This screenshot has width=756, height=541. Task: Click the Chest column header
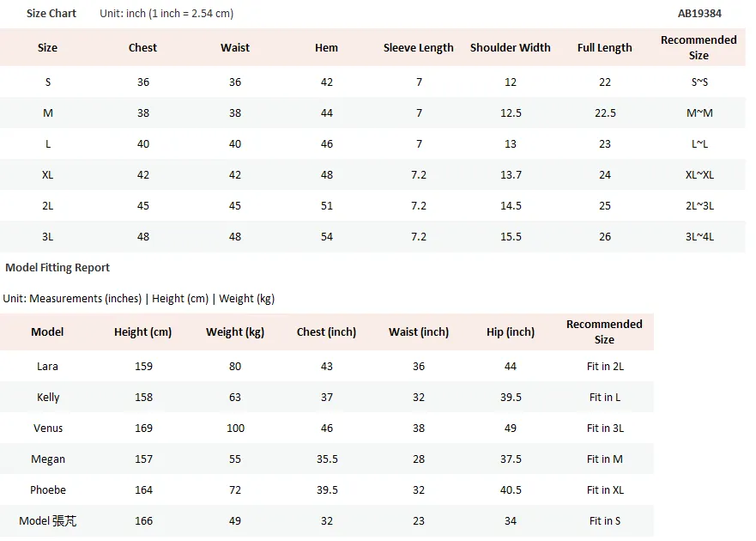tap(142, 48)
